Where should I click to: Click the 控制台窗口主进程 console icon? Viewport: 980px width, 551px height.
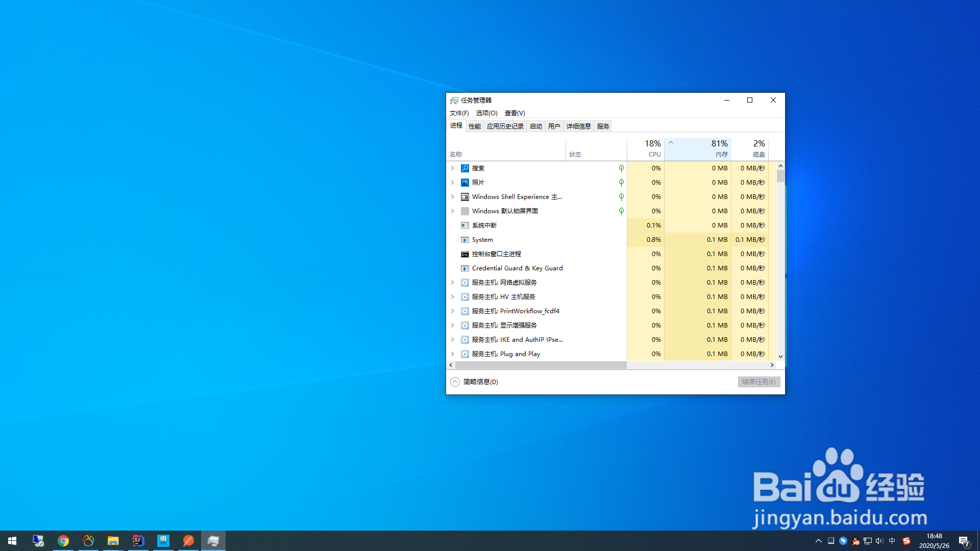point(464,254)
